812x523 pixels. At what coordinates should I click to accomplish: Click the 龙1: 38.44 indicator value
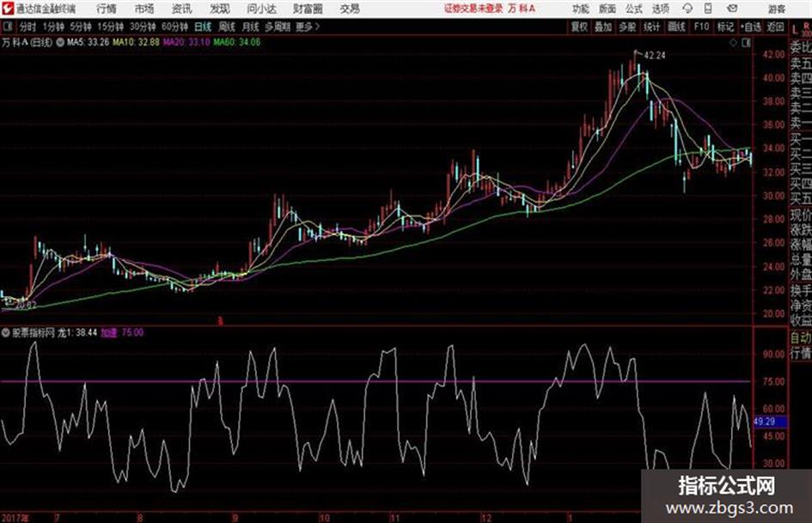[x=76, y=332]
